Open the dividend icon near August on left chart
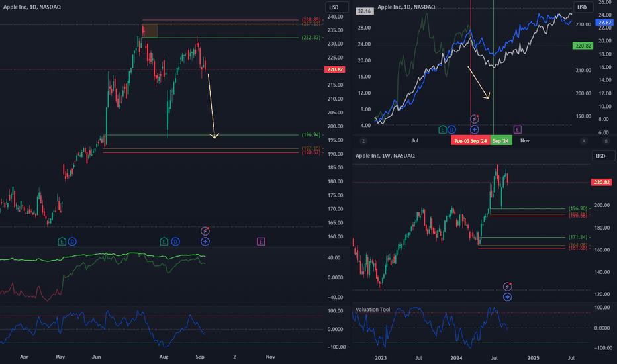This screenshot has height=364, width=617. (175, 241)
